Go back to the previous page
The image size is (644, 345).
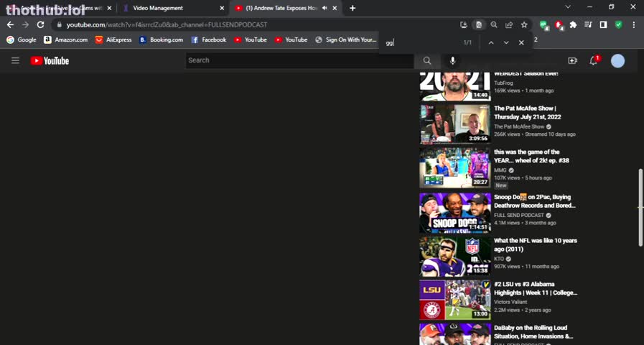click(x=10, y=24)
